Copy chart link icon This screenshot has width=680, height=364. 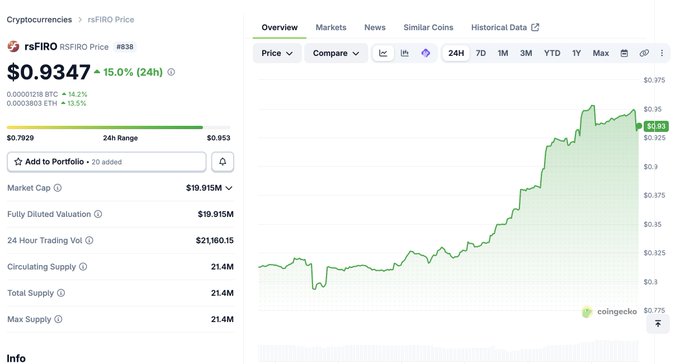click(644, 53)
